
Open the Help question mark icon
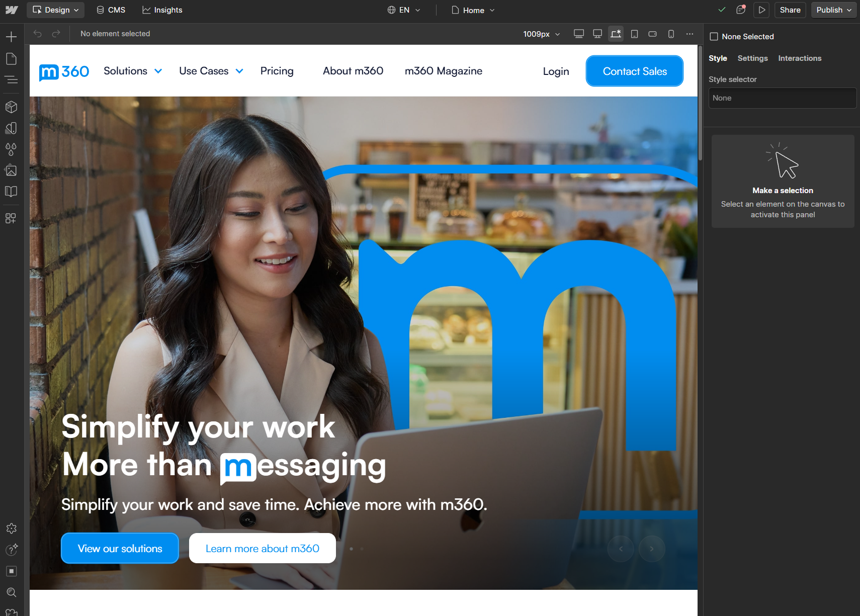(x=12, y=550)
